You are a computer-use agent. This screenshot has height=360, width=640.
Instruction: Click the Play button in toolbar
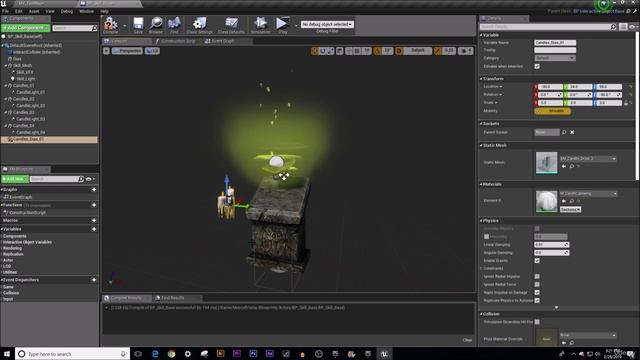[282, 24]
